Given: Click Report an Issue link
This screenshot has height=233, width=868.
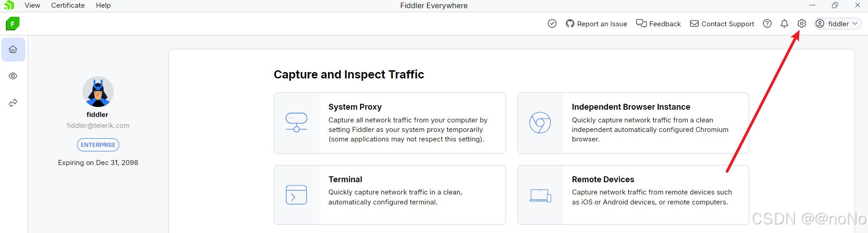Looking at the screenshot, I should [x=596, y=24].
